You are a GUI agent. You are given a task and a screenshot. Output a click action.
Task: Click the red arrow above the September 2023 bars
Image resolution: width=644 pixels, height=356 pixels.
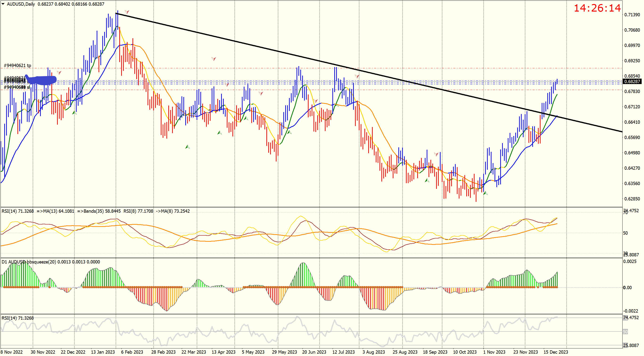[x=436, y=154]
